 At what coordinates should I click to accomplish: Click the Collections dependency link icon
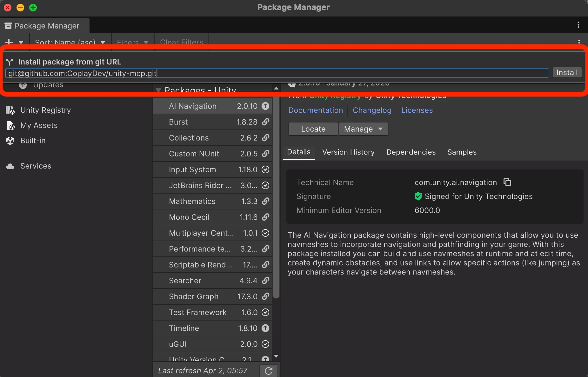tap(265, 138)
